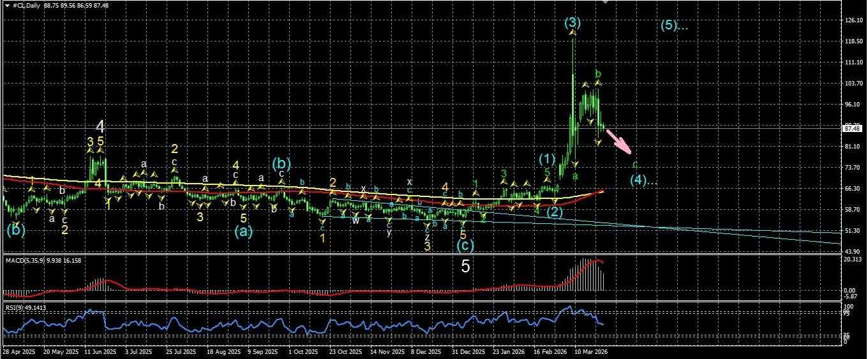Select the large white 4 wave label

tap(100, 126)
